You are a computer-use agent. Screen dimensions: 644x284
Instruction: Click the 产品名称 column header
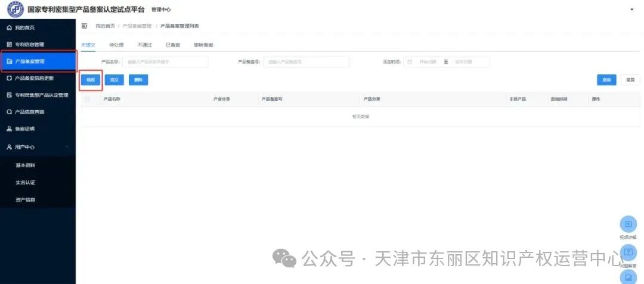[x=112, y=99]
